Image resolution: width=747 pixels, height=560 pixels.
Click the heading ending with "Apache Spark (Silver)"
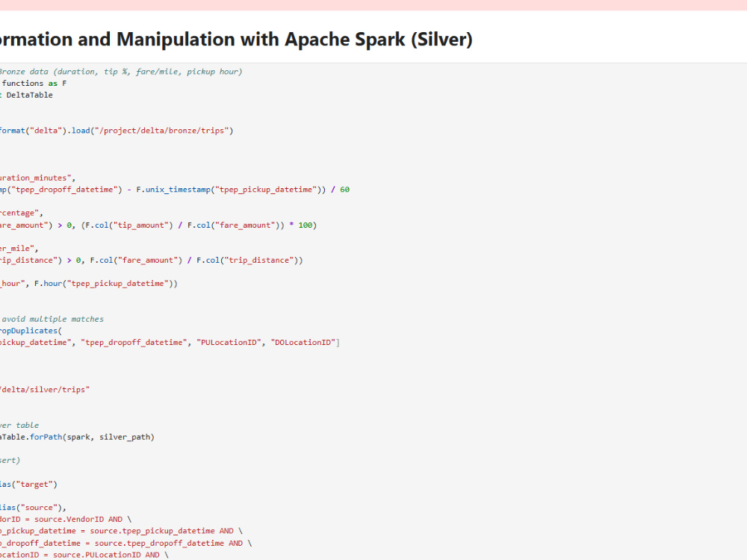[x=236, y=39]
